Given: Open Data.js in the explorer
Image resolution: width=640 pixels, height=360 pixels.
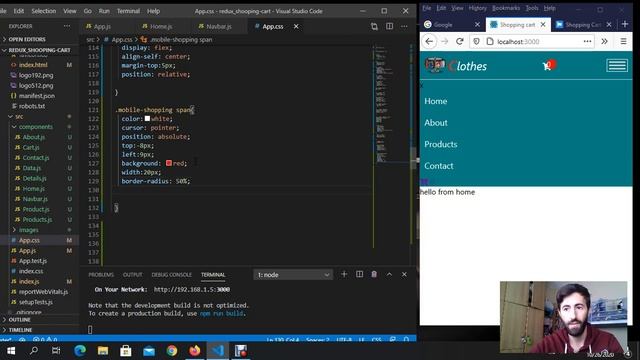Looking at the screenshot, I should 31,168.
